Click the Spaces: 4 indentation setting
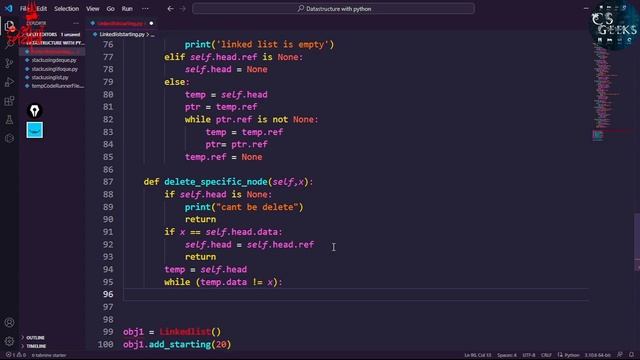Image resolution: width=640 pixels, height=360 pixels. click(x=507, y=355)
